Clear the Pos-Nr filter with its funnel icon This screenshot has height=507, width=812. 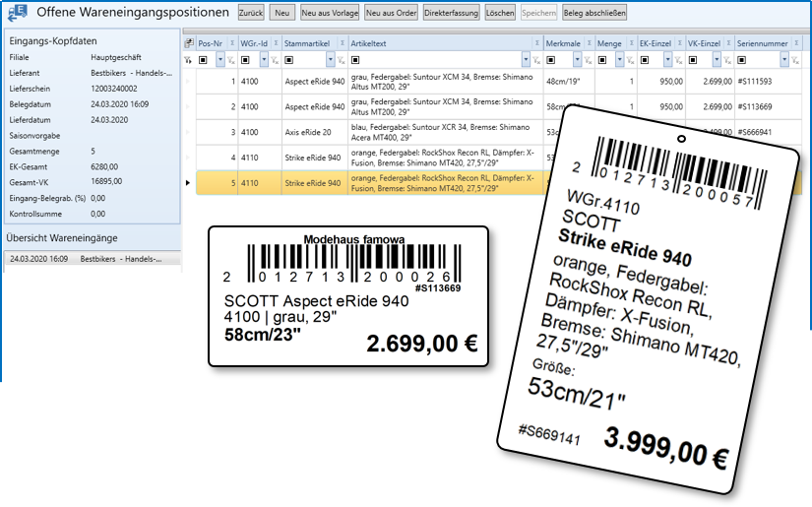coord(231,61)
